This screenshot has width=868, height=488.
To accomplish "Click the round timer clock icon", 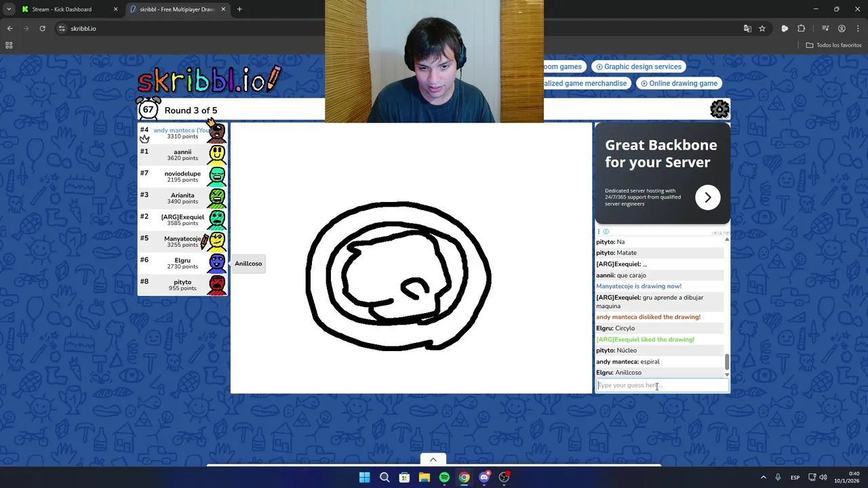I will pyautogui.click(x=148, y=108).
